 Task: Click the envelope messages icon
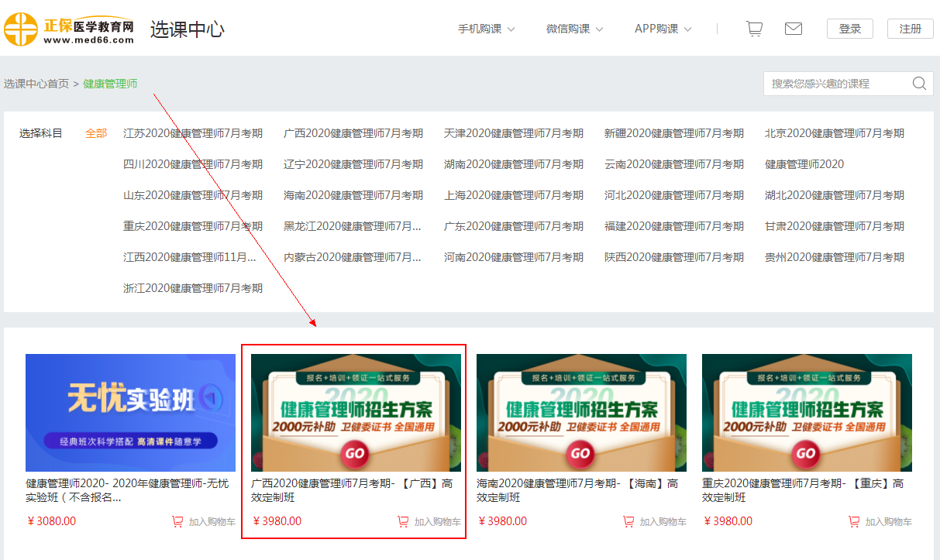click(793, 29)
